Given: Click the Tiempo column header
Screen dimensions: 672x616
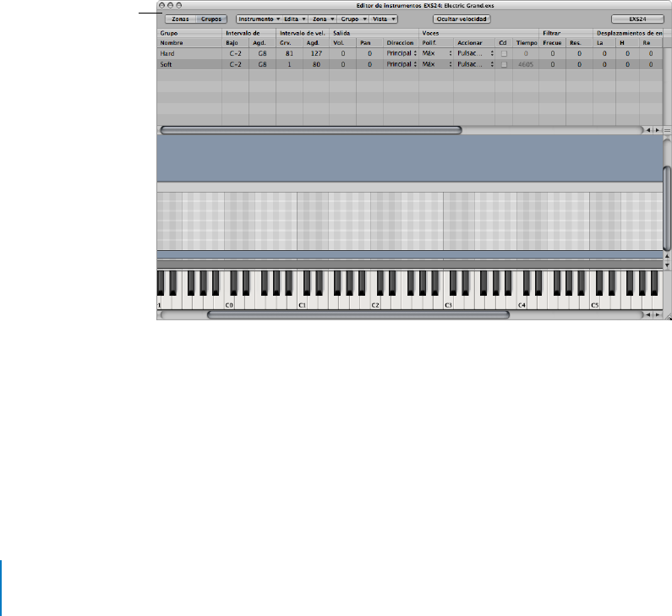Looking at the screenshot, I should click(527, 43).
